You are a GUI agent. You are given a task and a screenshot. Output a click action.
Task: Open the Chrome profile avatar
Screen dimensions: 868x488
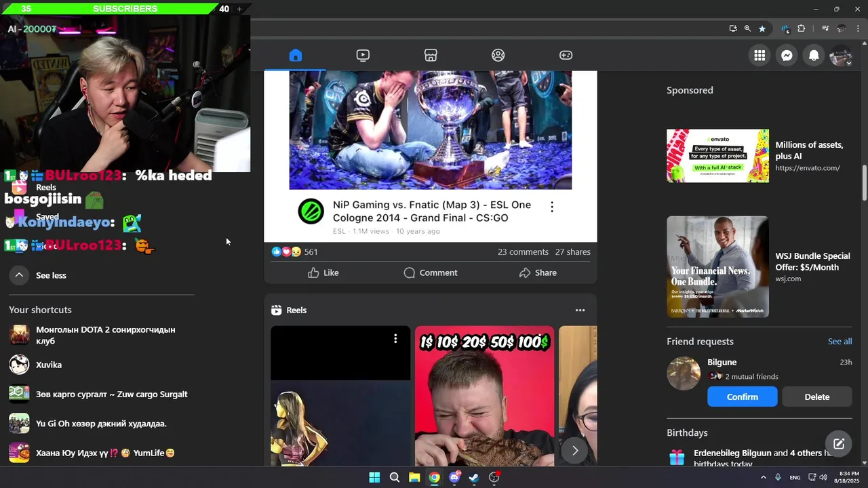(842, 28)
